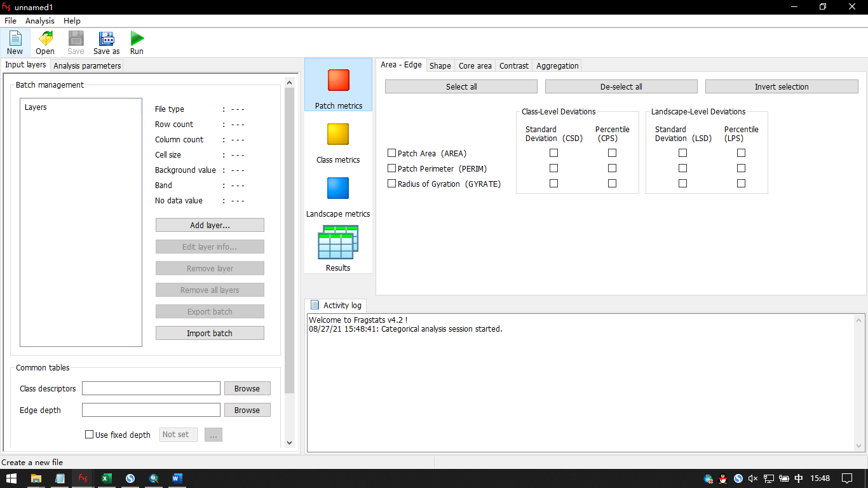
Task: Switch to the Contrast tab
Action: (x=514, y=65)
